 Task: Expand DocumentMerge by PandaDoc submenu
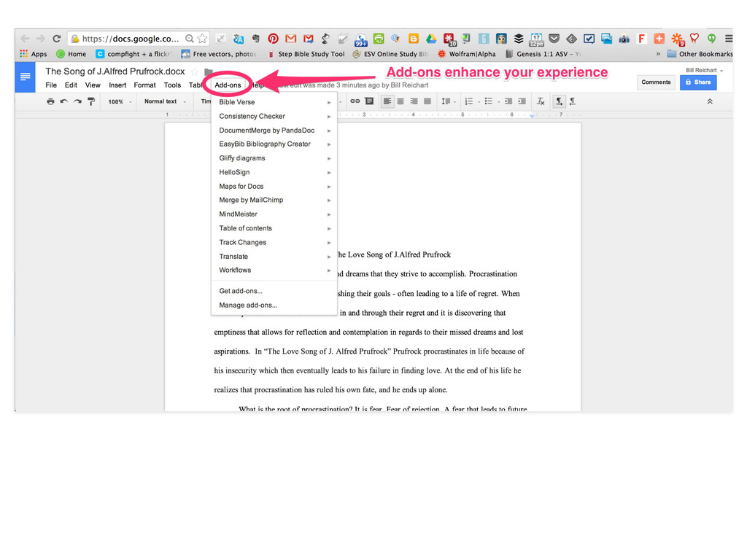(x=274, y=130)
